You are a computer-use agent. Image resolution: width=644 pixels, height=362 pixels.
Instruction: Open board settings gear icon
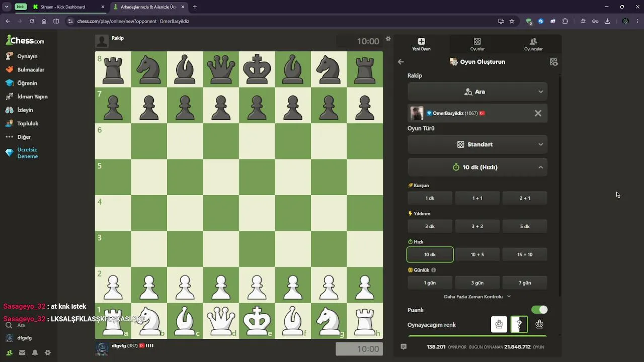[x=388, y=39]
